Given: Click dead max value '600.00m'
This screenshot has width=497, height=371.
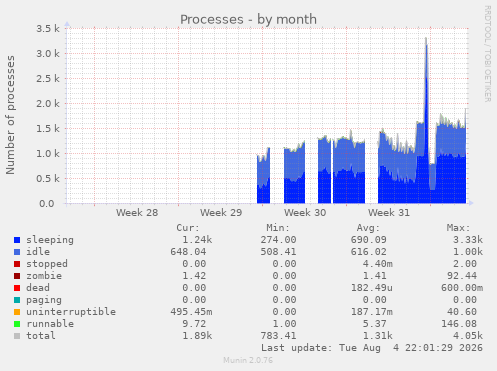Looking at the screenshot, I should 462,288.
